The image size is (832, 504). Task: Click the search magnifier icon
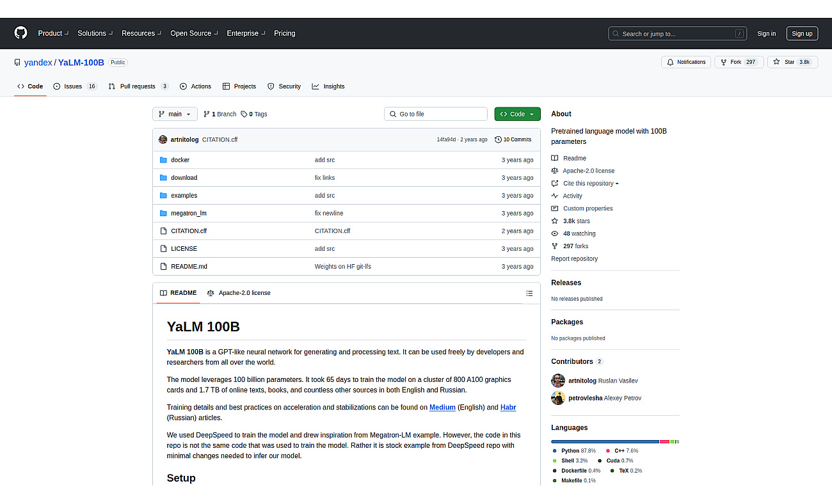(x=616, y=34)
